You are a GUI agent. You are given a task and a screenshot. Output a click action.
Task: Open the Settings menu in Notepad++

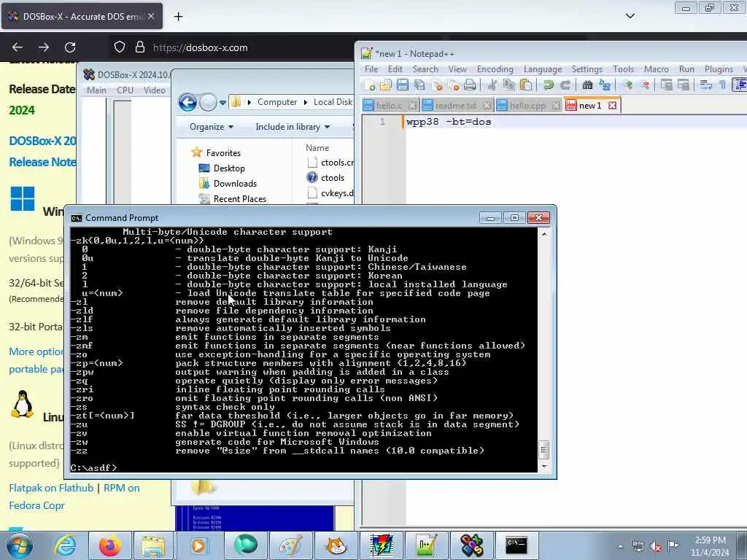(x=587, y=69)
